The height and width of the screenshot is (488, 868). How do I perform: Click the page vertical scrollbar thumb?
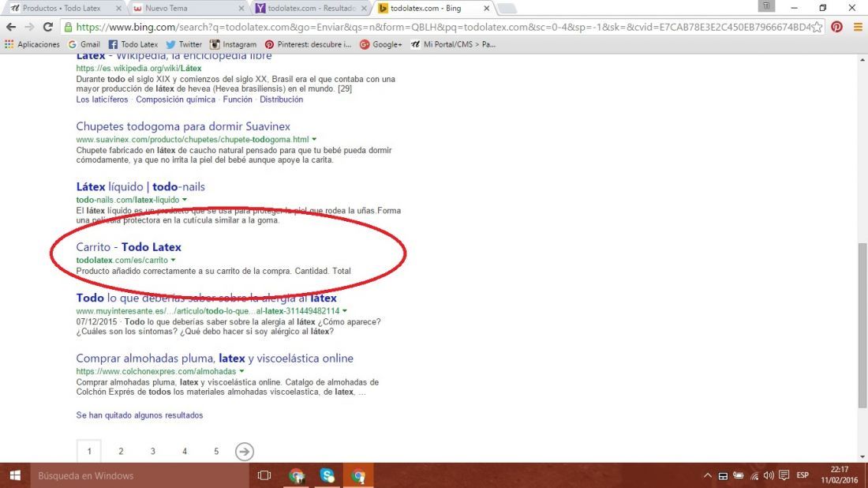tap(862, 325)
